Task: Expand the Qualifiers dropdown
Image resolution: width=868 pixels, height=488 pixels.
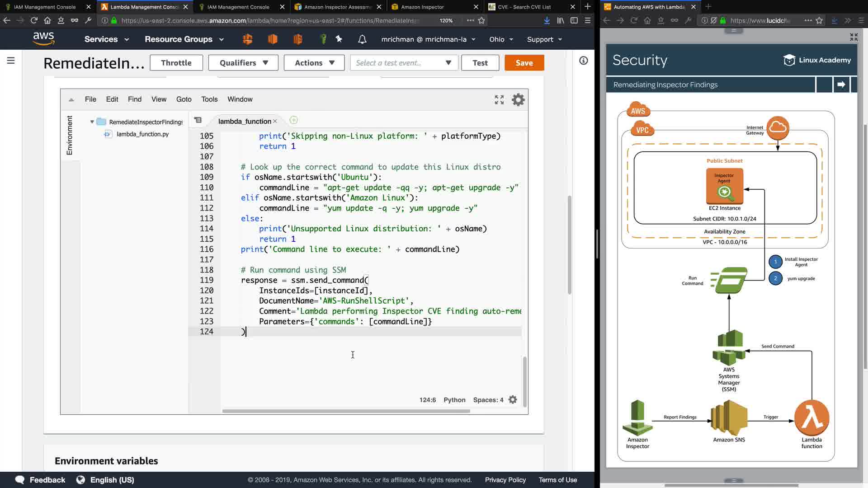Action: pos(244,63)
